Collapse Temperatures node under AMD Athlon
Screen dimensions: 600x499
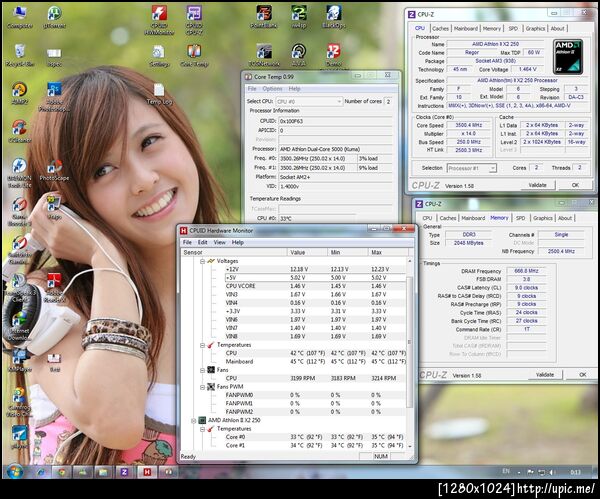click(x=202, y=429)
